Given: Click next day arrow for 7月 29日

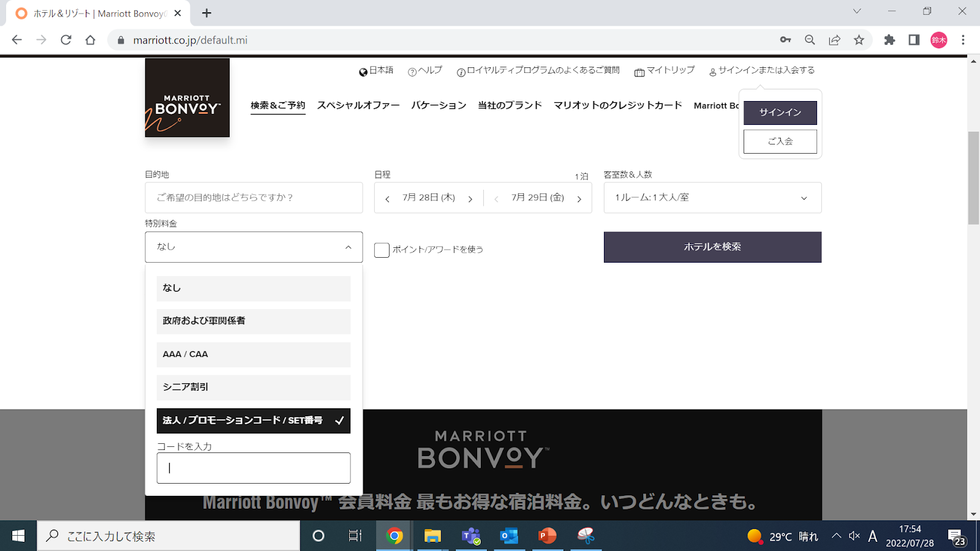Looking at the screenshot, I should [x=579, y=198].
